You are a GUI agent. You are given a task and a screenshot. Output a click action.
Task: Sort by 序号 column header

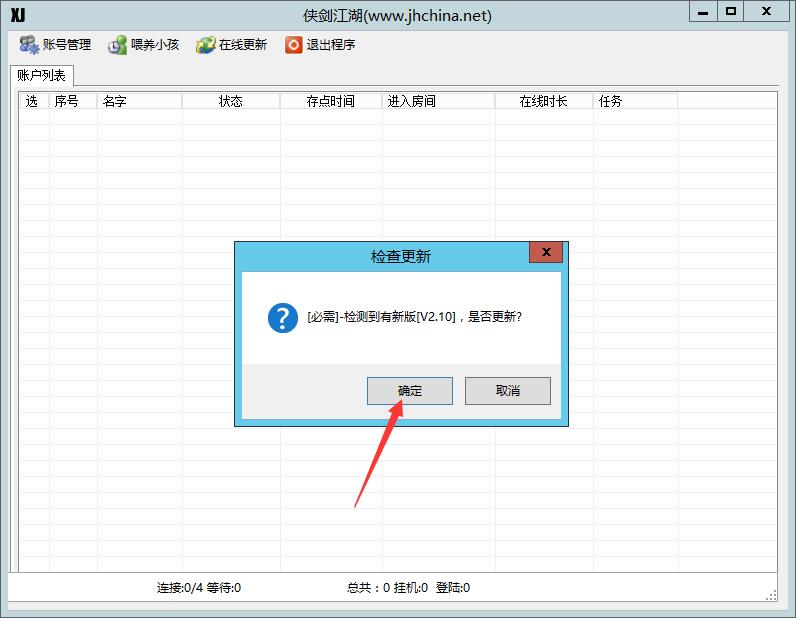click(x=73, y=101)
